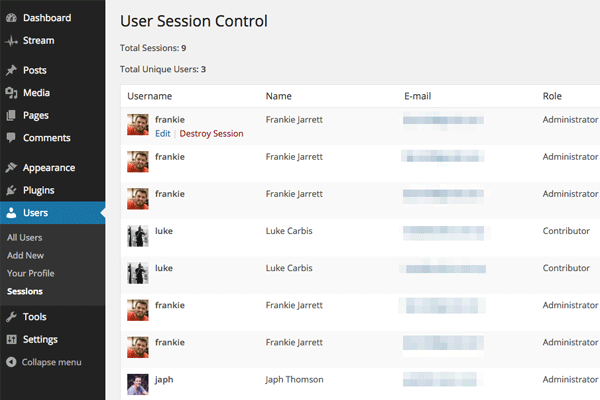
Task: Click the Plugins plug icon
Action: (x=11, y=190)
